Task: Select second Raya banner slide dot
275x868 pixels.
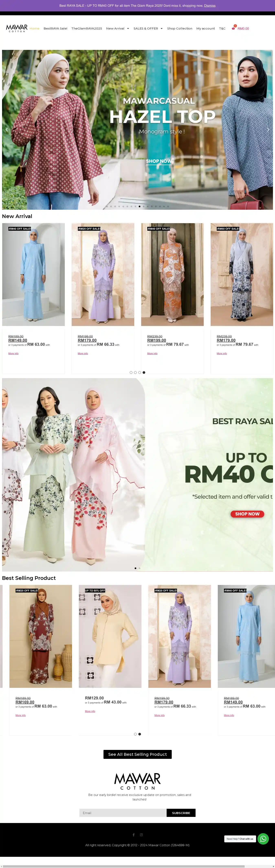Action: [x=140, y=568]
